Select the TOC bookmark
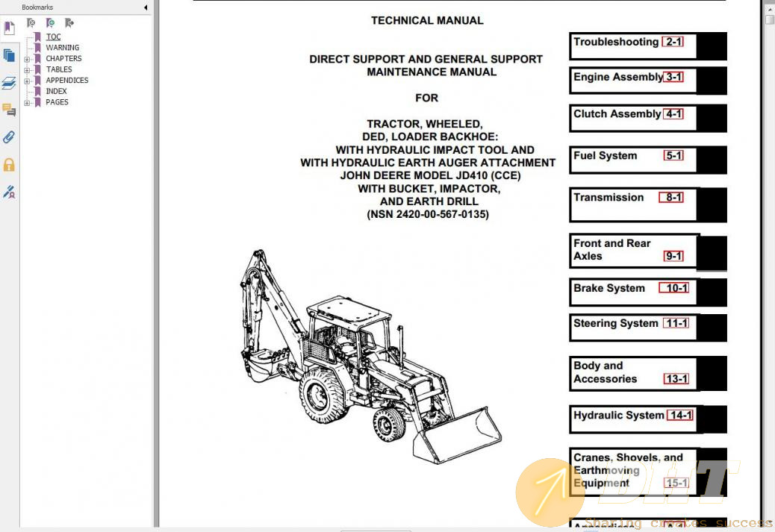The width and height of the screenshot is (775, 532). tap(53, 37)
